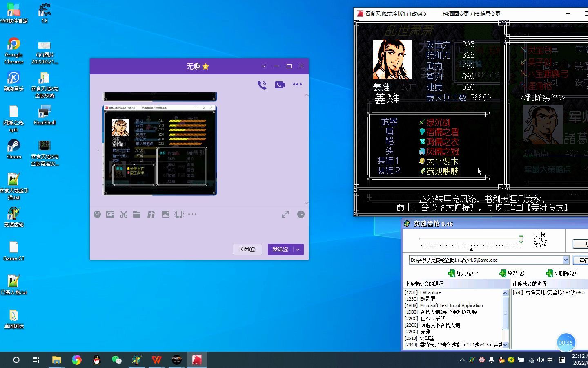
Task: Open the three-dot more menu beside the video call icon
Action: (x=297, y=85)
